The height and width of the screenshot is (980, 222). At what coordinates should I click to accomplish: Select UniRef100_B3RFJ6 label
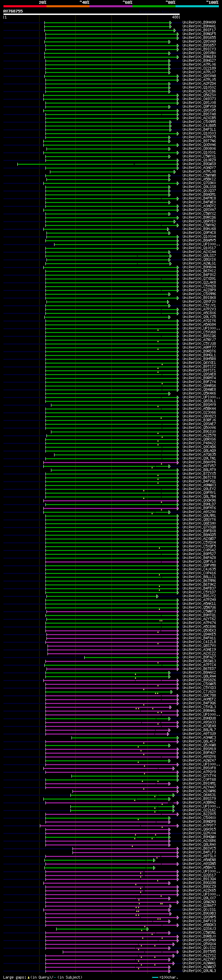click(199, 420)
